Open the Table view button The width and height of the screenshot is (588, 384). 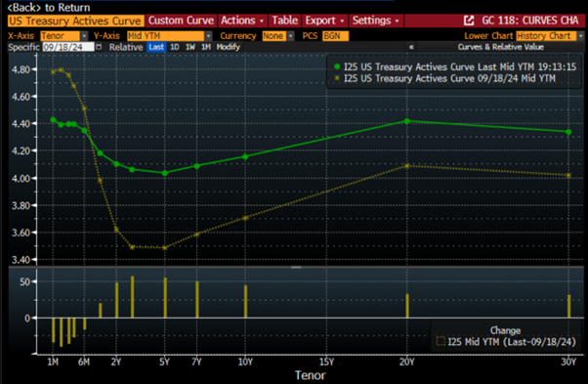point(285,21)
